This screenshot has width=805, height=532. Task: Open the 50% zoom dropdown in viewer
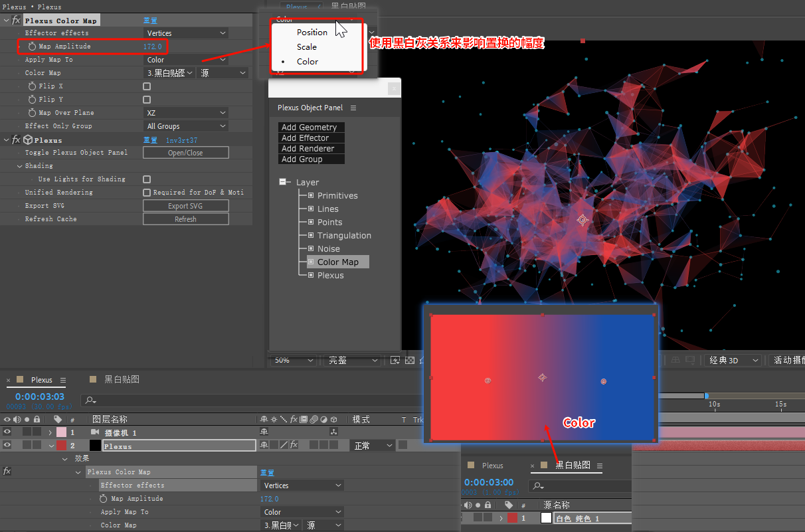click(x=294, y=360)
